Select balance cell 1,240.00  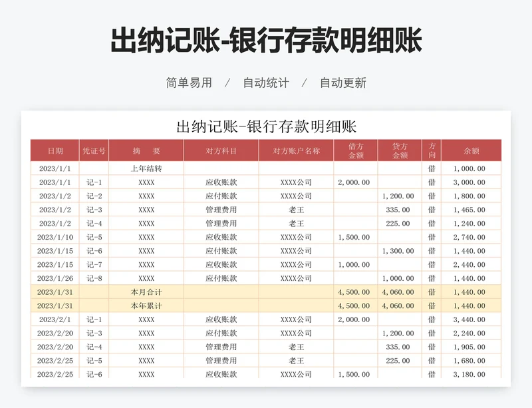pos(471,224)
